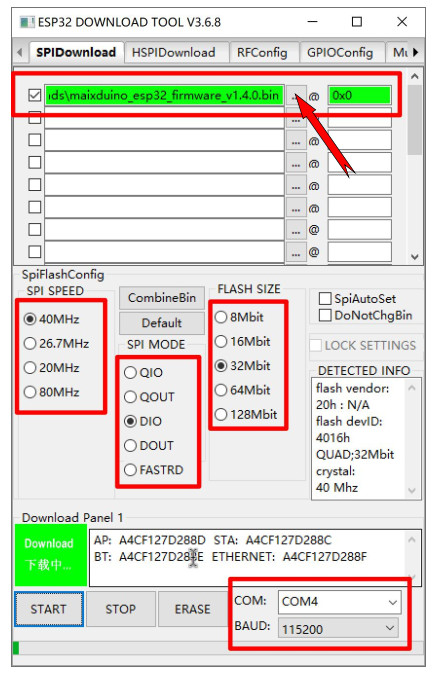The width and height of the screenshot is (437, 675).
Task: Click the ESP32 app icon in title bar
Action: click(x=27, y=22)
